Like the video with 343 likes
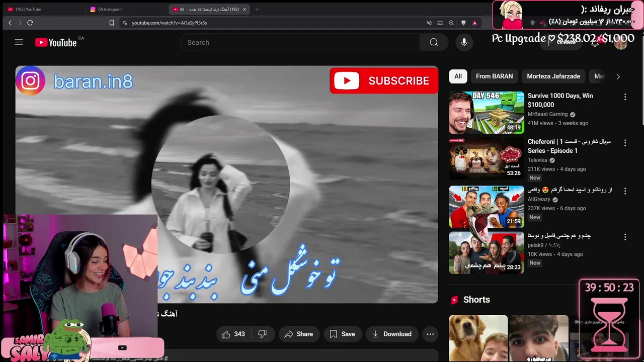 point(233,334)
